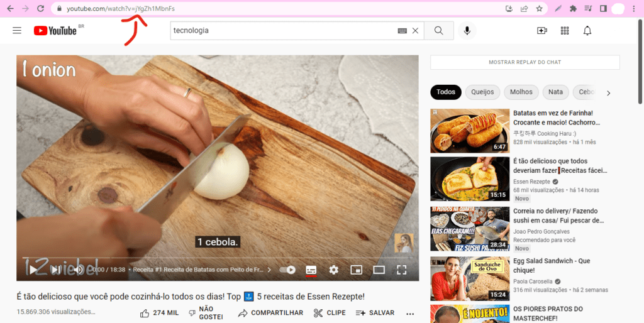This screenshot has height=323, width=644.
Task: Share this page icon in address bar
Action: pos(524,9)
